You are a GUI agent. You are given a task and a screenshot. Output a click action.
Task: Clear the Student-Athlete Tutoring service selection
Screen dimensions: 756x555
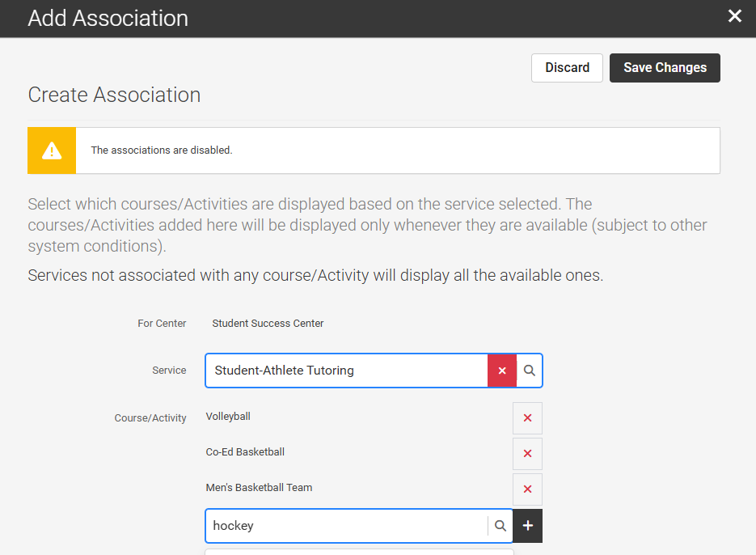(502, 371)
